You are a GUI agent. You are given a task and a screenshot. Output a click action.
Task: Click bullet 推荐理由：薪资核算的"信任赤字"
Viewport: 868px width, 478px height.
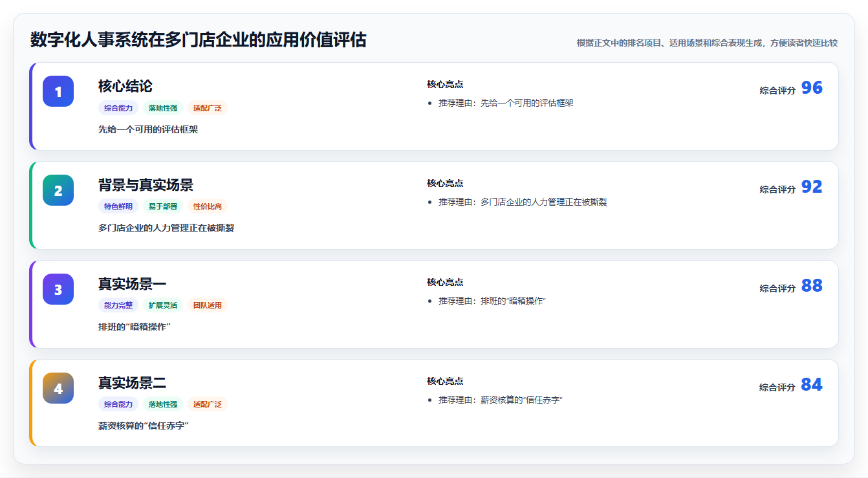click(x=501, y=400)
